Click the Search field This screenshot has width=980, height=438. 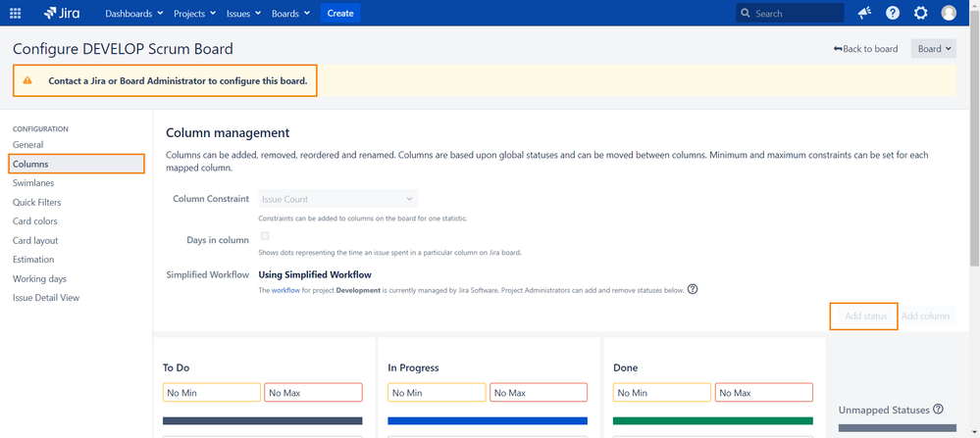click(790, 13)
